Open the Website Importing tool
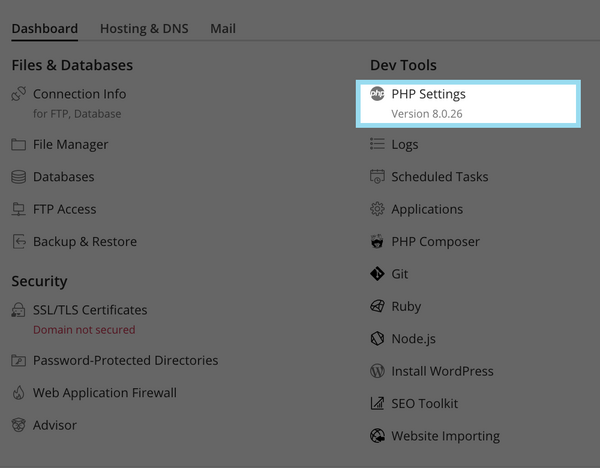The image size is (600, 468). (x=445, y=436)
